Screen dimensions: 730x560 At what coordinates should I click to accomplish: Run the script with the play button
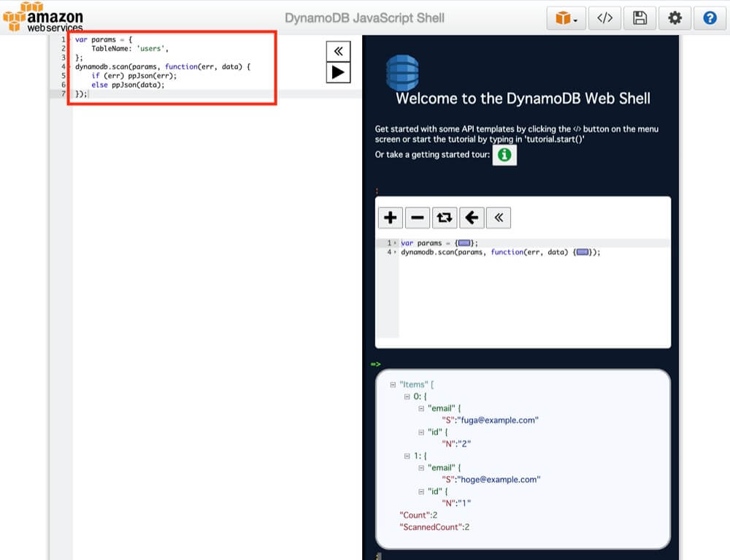coord(337,72)
